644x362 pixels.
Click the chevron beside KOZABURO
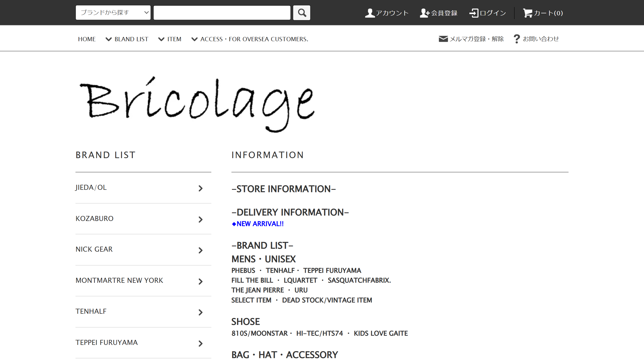tap(200, 219)
